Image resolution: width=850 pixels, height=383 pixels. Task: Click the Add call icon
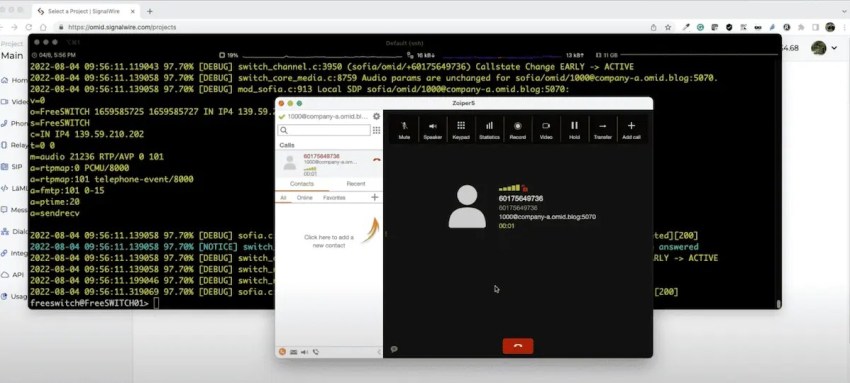(x=631, y=130)
